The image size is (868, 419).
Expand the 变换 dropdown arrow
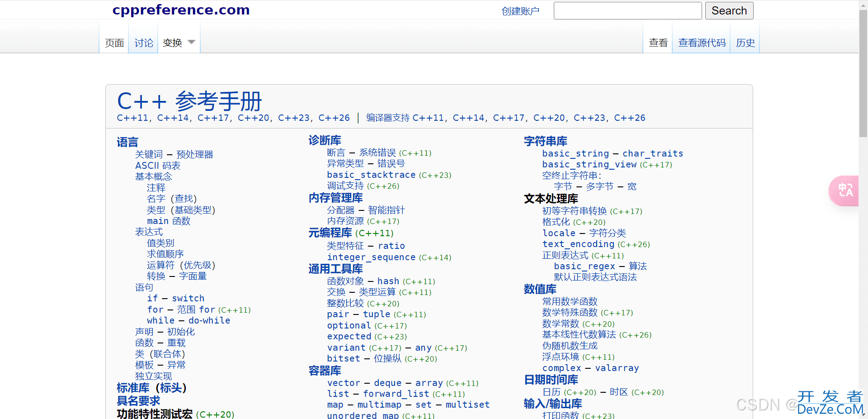tap(191, 42)
